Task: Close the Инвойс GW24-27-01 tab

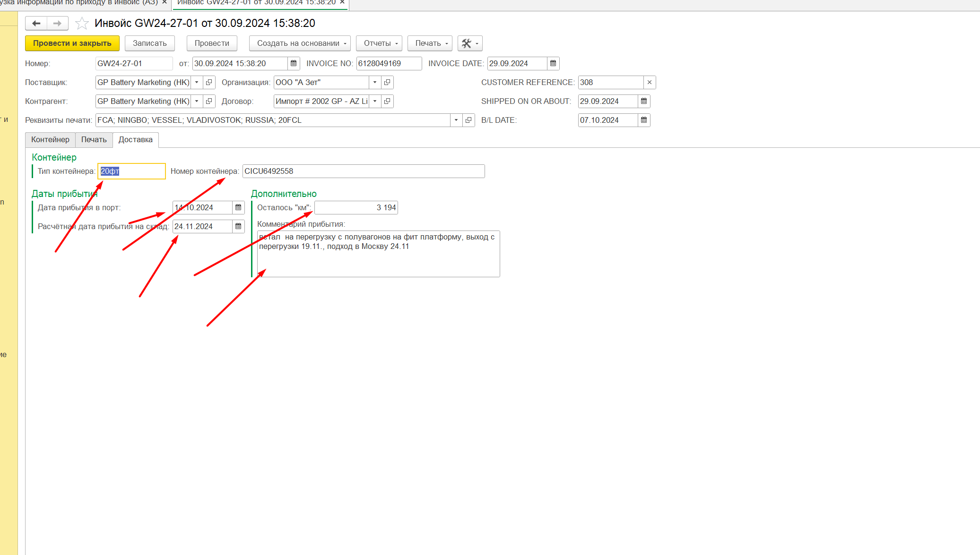Action: tap(342, 2)
